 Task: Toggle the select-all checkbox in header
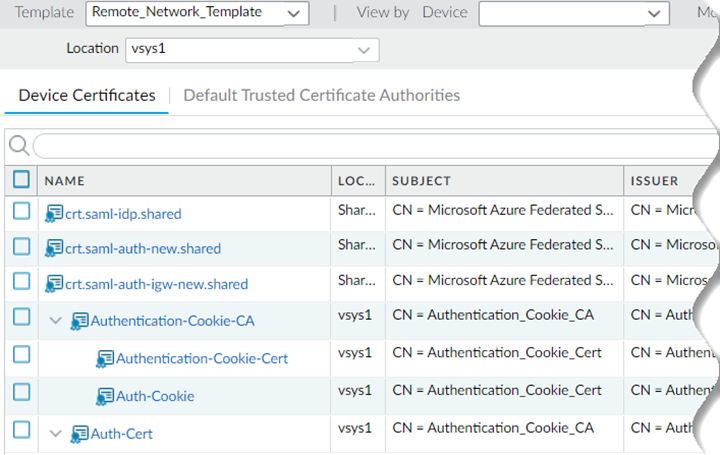click(21, 180)
